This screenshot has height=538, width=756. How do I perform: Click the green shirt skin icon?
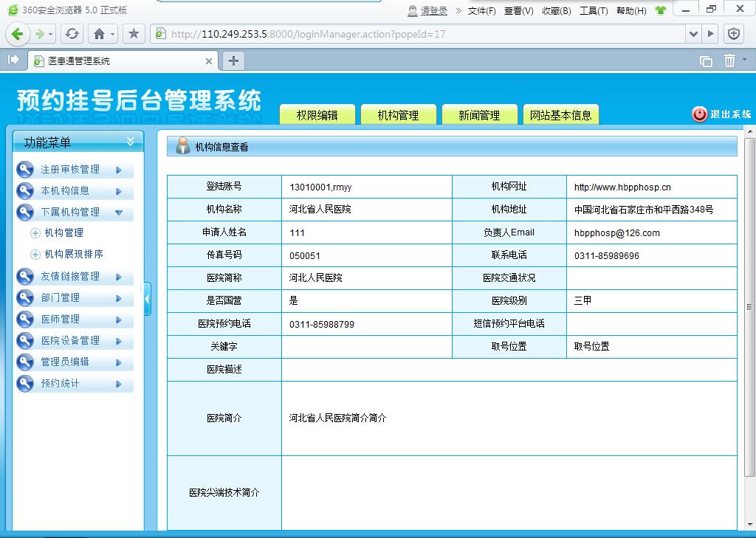coord(661,10)
